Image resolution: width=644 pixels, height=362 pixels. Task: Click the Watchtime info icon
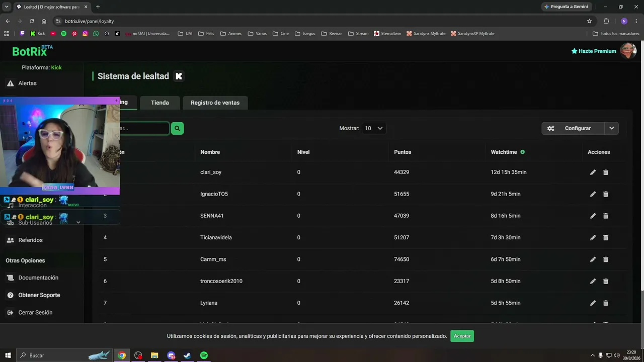point(522,152)
